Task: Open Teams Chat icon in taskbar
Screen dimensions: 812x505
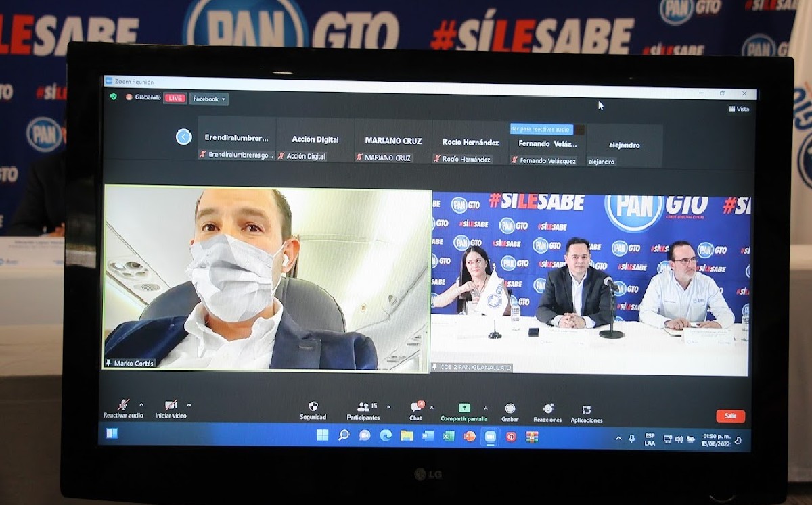Action: coord(365,435)
